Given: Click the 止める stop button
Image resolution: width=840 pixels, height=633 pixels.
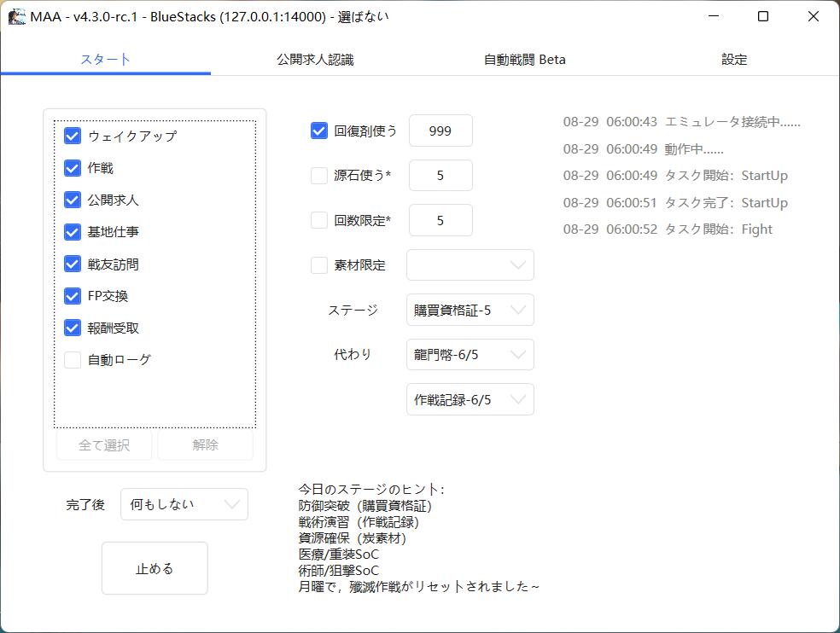Looking at the screenshot, I should tap(155, 568).
